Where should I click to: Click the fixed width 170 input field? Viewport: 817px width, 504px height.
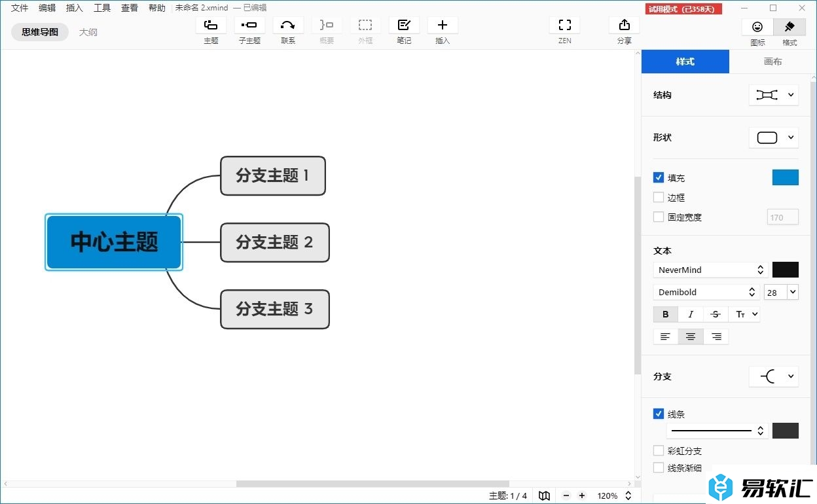tap(782, 217)
